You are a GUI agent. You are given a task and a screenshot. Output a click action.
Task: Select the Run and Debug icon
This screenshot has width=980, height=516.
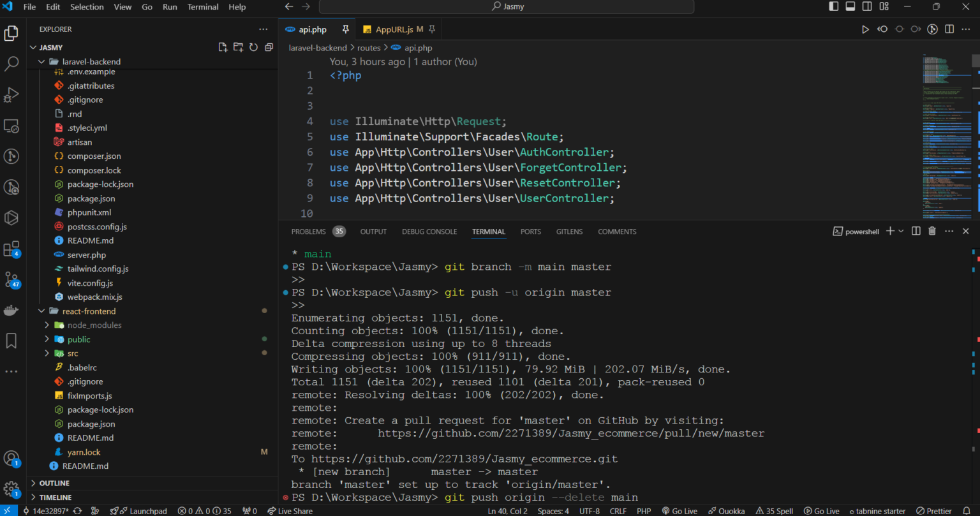point(11,94)
